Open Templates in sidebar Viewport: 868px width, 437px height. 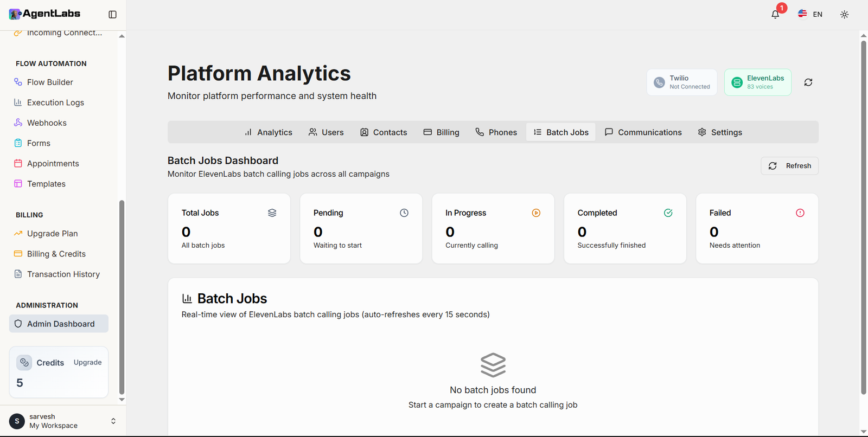tap(59, 184)
